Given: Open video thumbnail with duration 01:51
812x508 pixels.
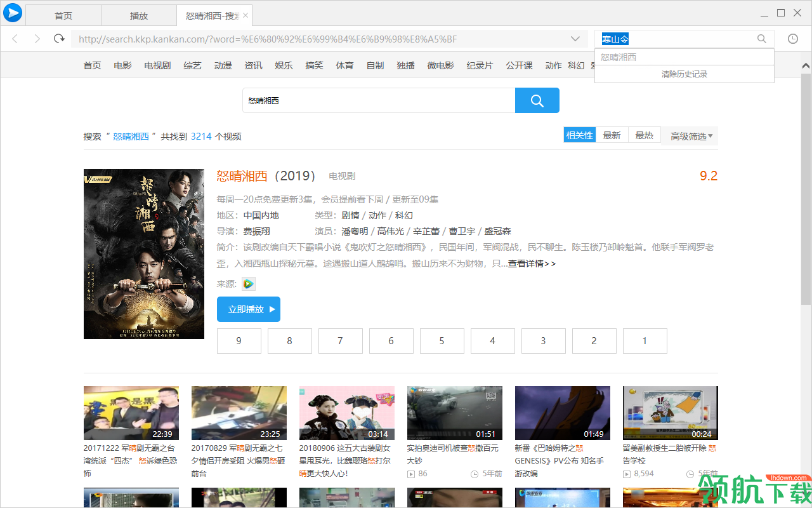Looking at the screenshot, I should tap(455, 413).
